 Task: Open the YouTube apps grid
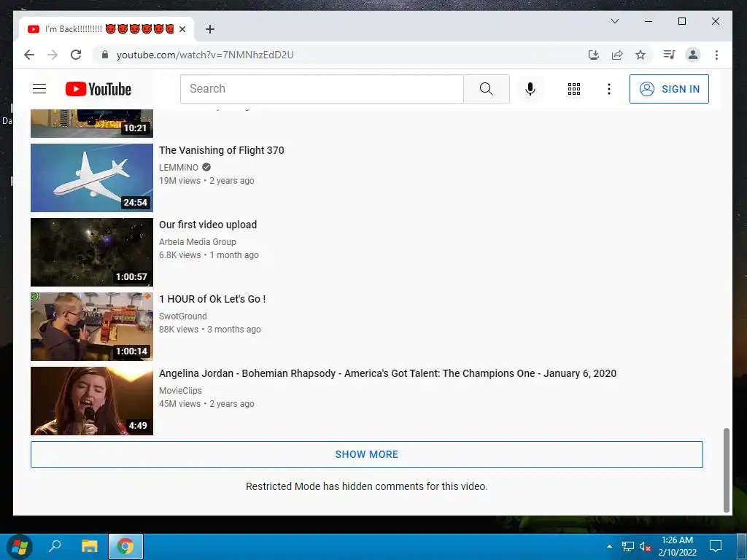point(574,88)
